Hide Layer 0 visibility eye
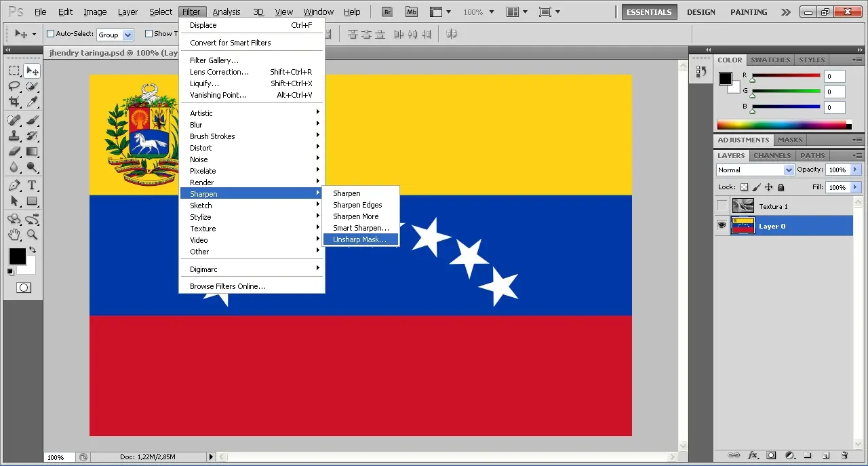This screenshot has width=868, height=466. 722,226
